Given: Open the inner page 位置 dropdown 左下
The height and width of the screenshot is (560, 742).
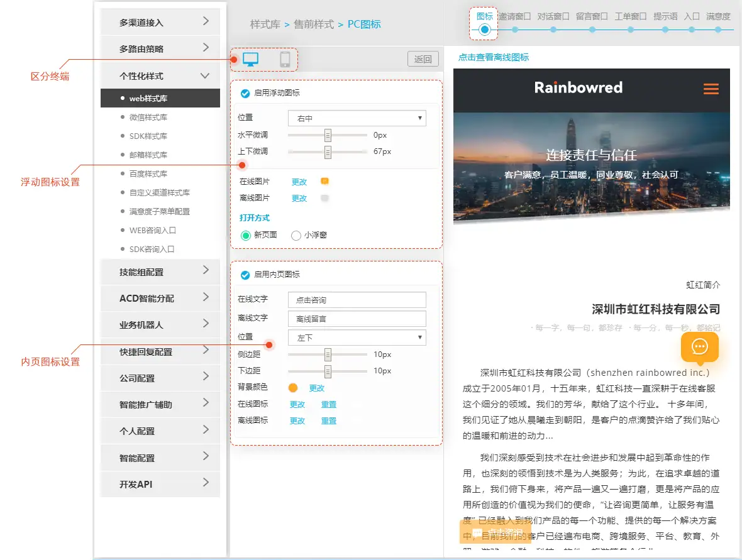Looking at the screenshot, I should click(357, 338).
